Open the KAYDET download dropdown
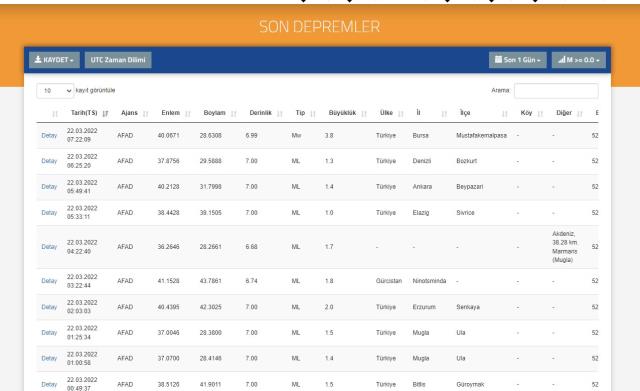Screen dimensions: 640x391 [54, 60]
